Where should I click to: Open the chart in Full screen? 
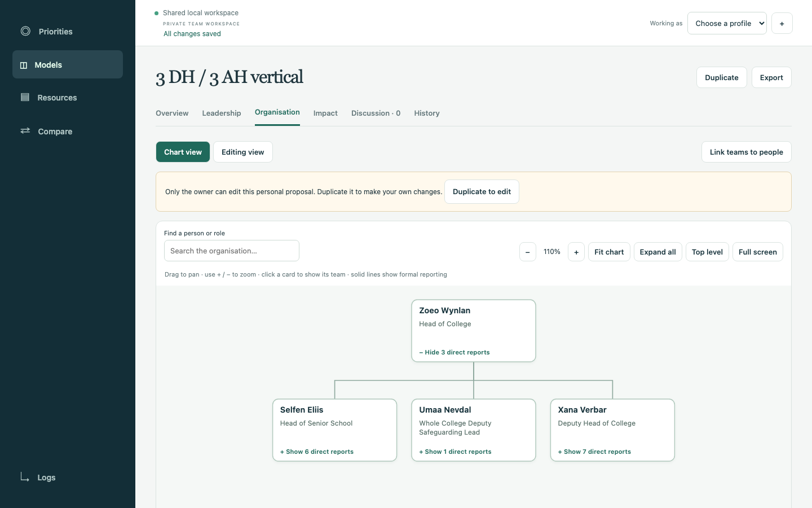point(757,252)
